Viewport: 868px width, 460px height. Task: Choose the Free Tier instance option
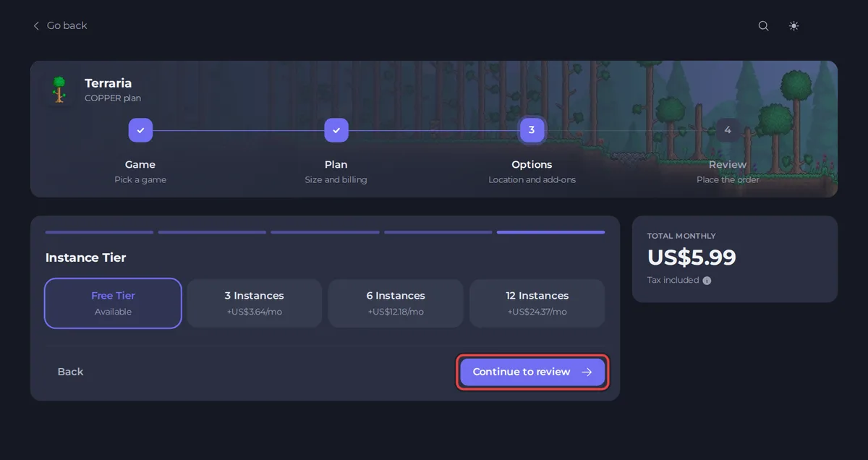pyautogui.click(x=113, y=303)
